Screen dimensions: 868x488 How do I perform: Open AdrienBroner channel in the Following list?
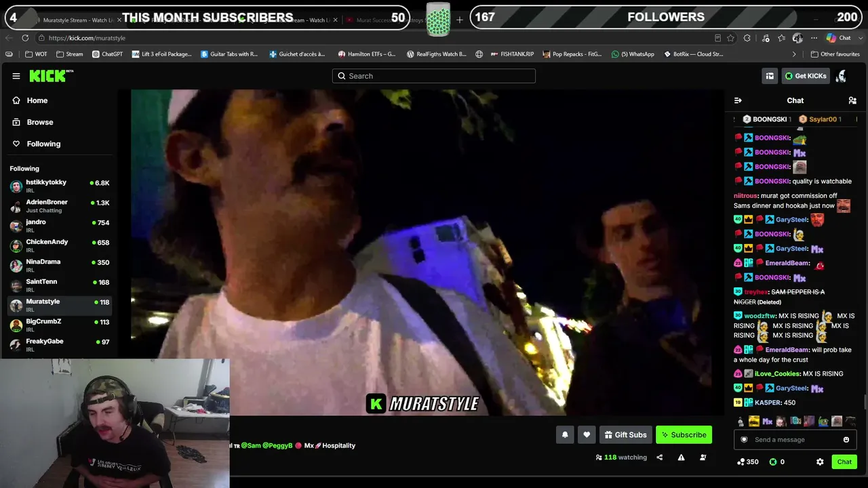point(59,205)
